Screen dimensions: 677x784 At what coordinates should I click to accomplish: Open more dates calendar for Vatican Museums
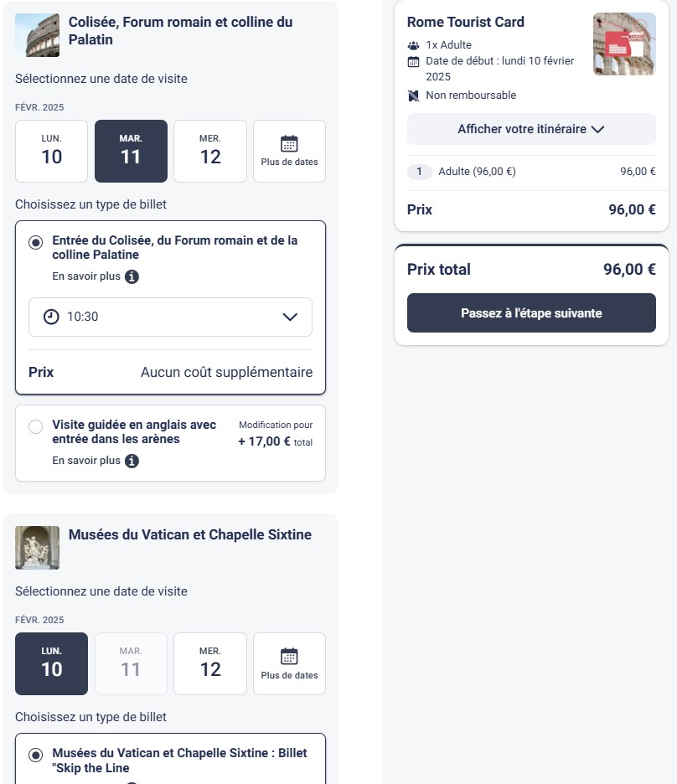click(289, 664)
